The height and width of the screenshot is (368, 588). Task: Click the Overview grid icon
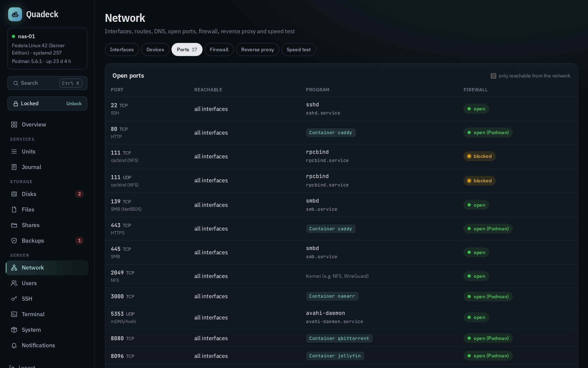tap(14, 125)
